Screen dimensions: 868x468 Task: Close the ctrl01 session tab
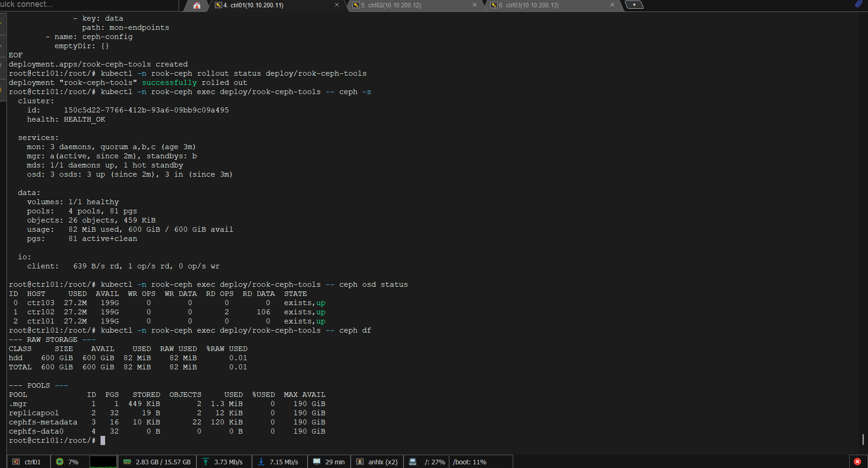click(337, 5)
